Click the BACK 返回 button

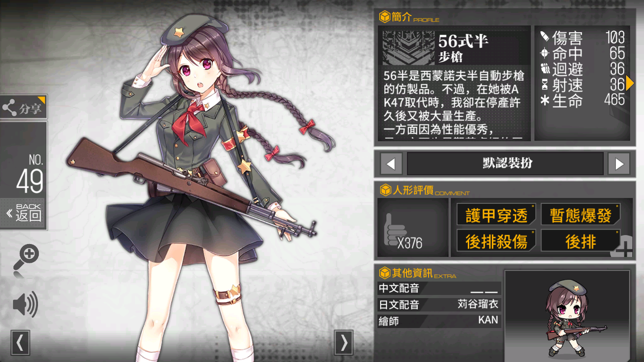[x=23, y=213]
